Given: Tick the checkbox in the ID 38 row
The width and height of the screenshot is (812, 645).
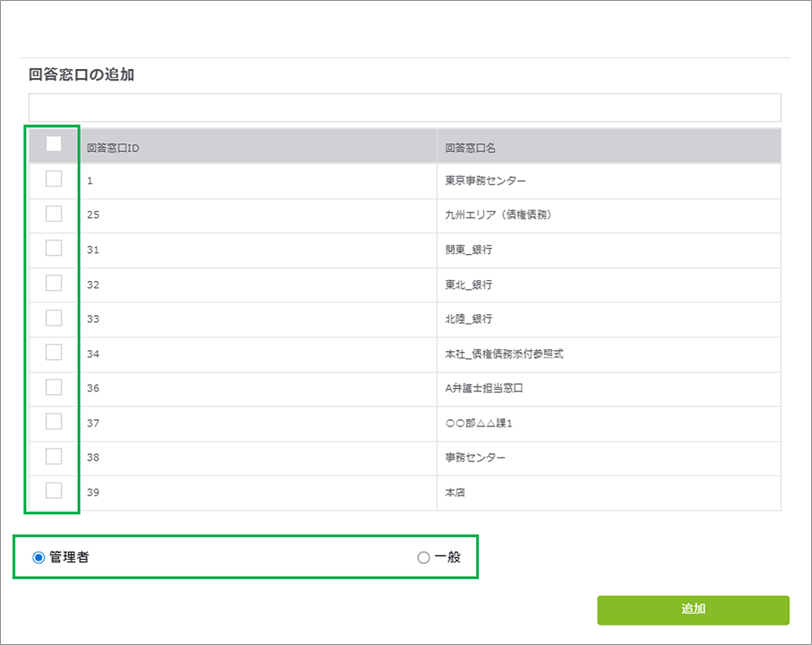Looking at the screenshot, I should (54, 457).
